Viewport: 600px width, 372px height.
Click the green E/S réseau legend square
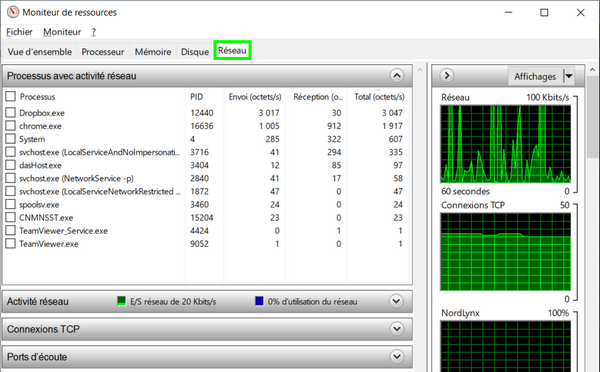coord(121,301)
